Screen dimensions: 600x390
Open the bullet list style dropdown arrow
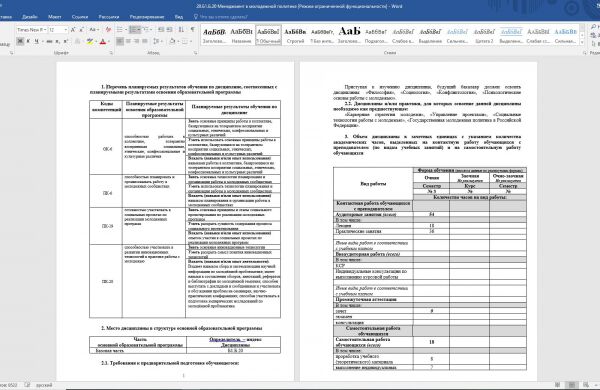126,29
